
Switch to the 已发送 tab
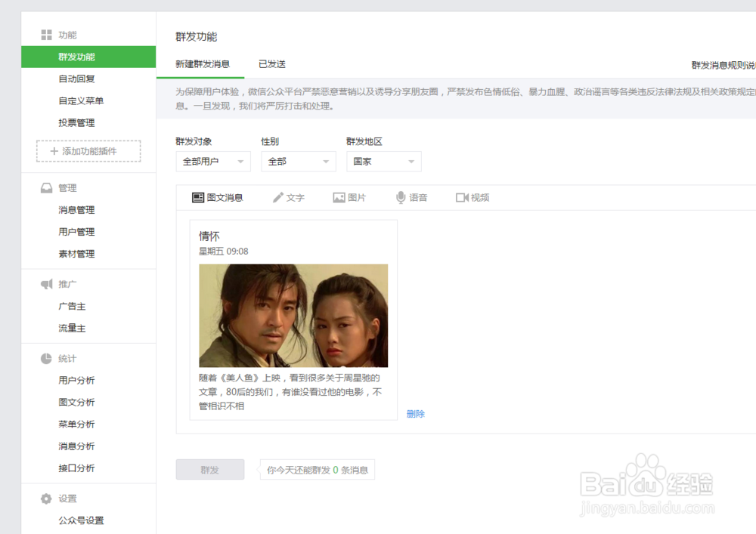(272, 64)
